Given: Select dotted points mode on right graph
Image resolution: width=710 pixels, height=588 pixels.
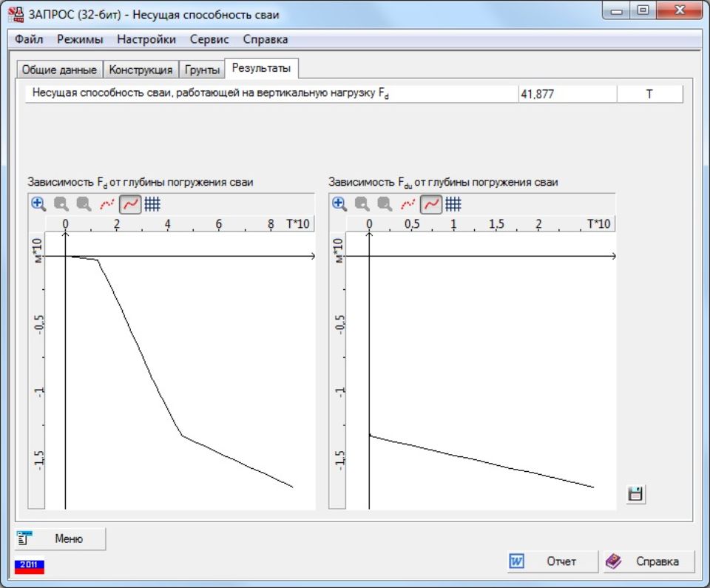Looking at the screenshot, I should point(408,203).
